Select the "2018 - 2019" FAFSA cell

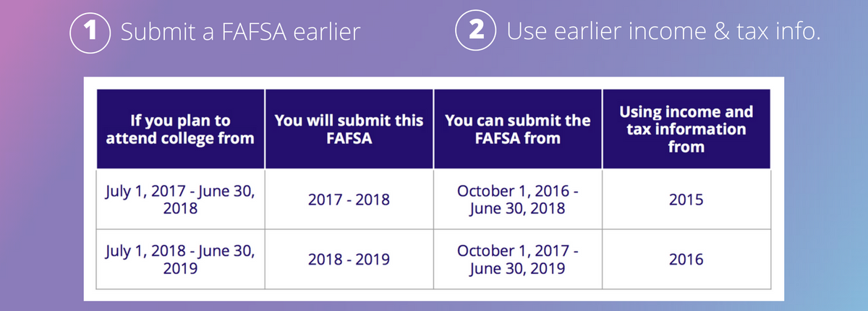pos(349,259)
